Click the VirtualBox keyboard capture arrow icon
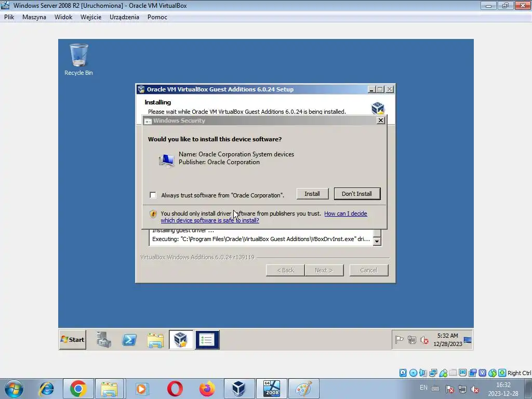The height and width of the screenshot is (399, 532). pyautogui.click(x=502, y=373)
